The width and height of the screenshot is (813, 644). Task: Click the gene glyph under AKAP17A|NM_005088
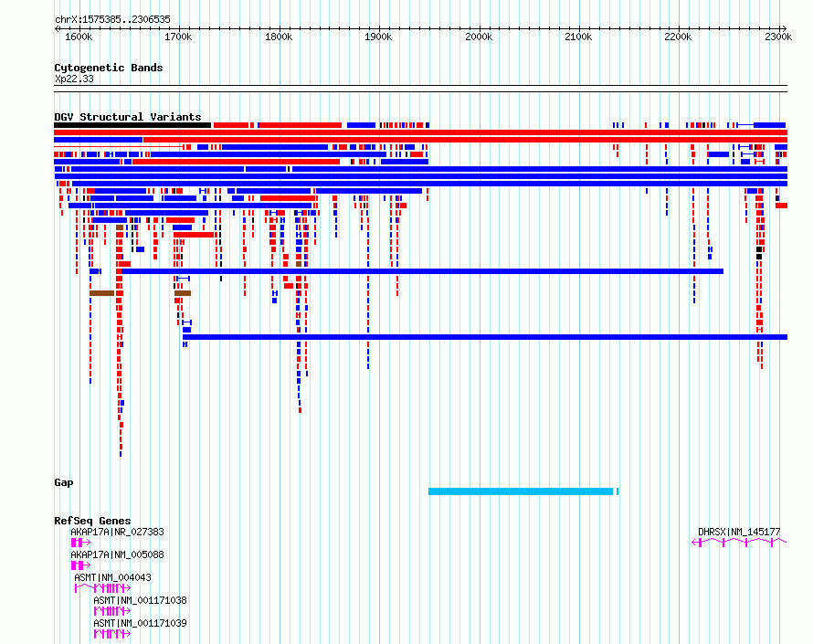click(80, 565)
